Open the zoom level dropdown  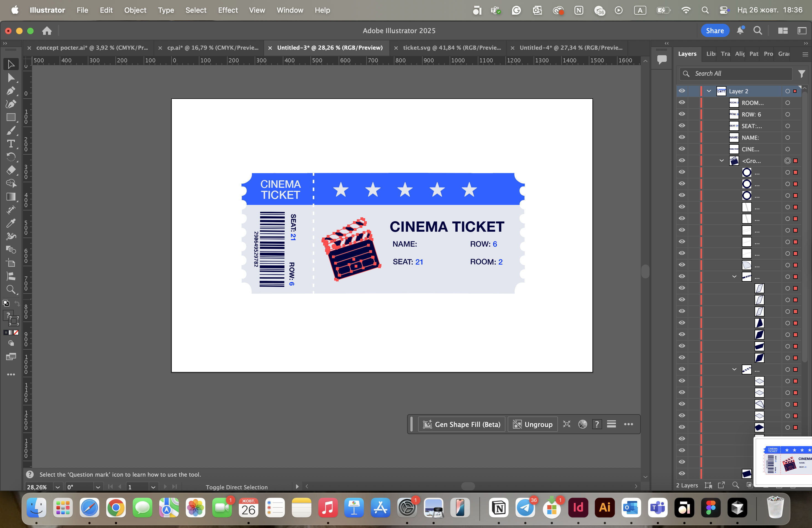(58, 487)
